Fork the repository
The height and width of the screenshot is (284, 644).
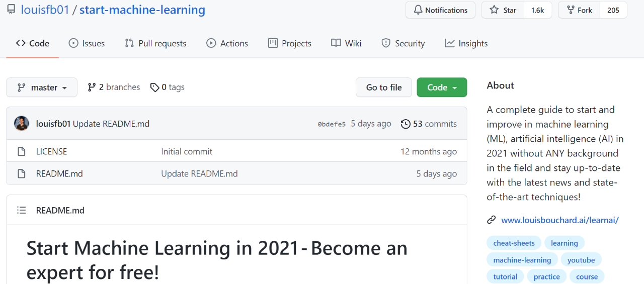point(579,10)
